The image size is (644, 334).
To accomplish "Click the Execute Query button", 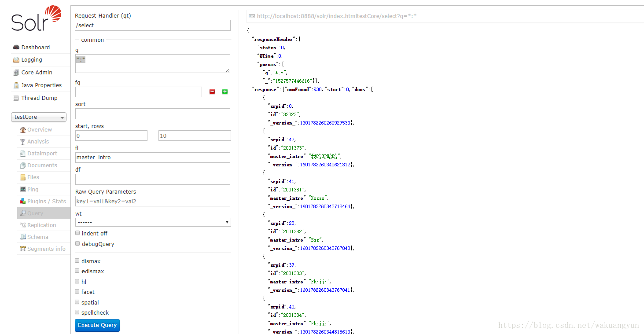I will (97, 325).
